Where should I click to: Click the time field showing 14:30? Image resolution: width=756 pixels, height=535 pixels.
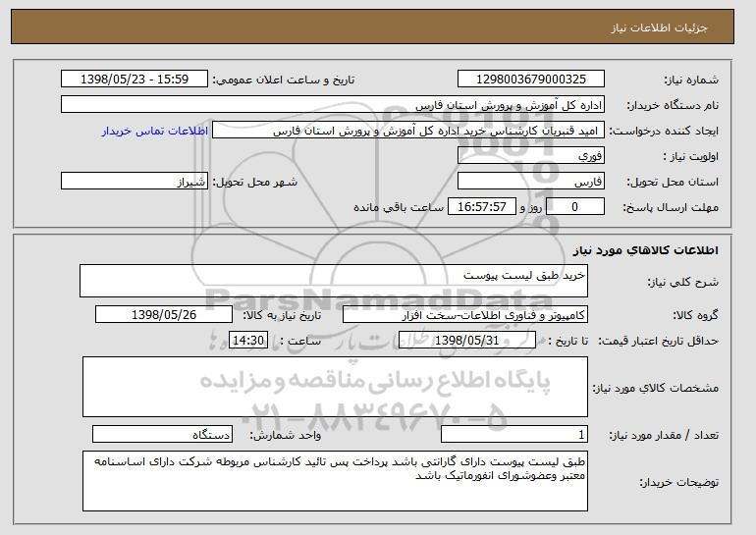(x=248, y=341)
